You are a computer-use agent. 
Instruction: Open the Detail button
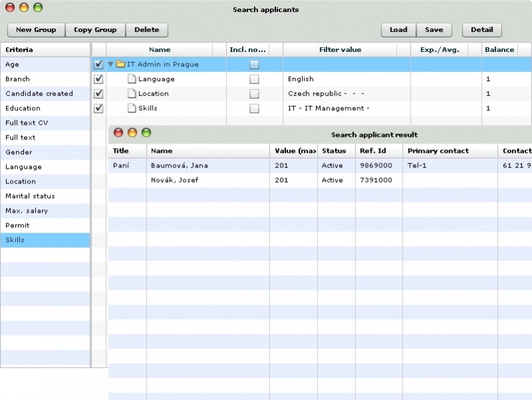482,30
